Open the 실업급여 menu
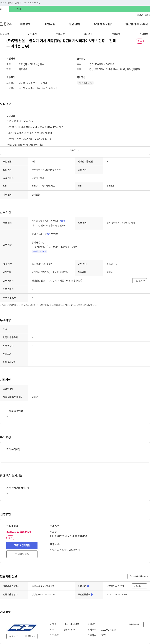 [x=74, y=24]
